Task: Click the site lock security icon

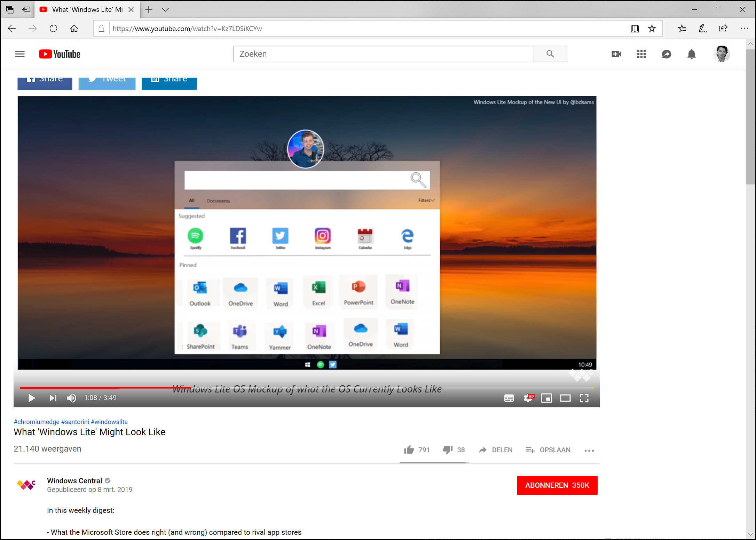Action: pos(101,29)
